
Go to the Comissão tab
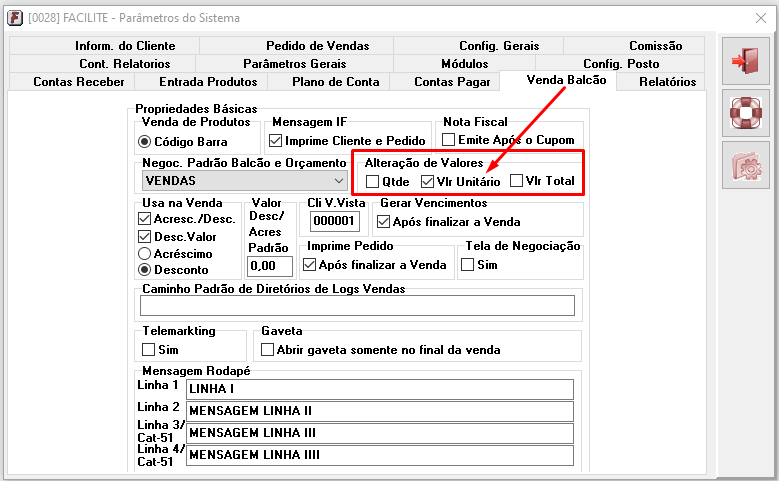tap(634, 46)
